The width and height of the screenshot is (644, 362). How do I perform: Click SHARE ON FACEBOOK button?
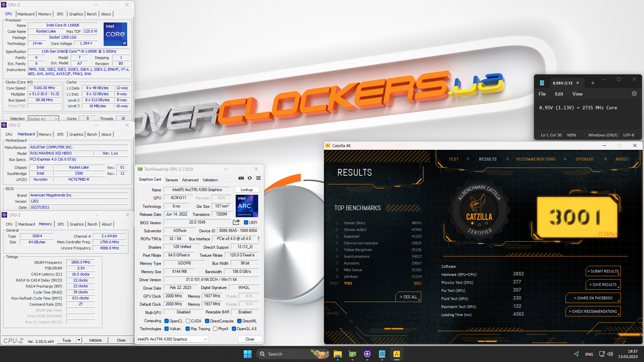[x=593, y=298]
